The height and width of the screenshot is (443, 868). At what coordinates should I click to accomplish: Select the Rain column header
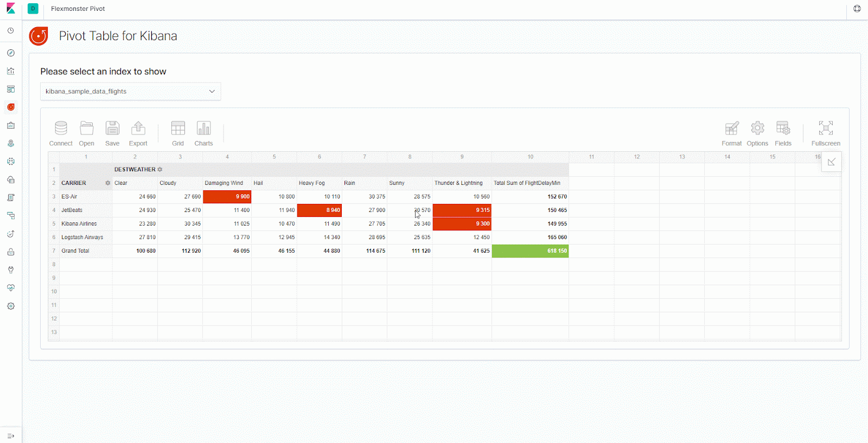(x=365, y=183)
